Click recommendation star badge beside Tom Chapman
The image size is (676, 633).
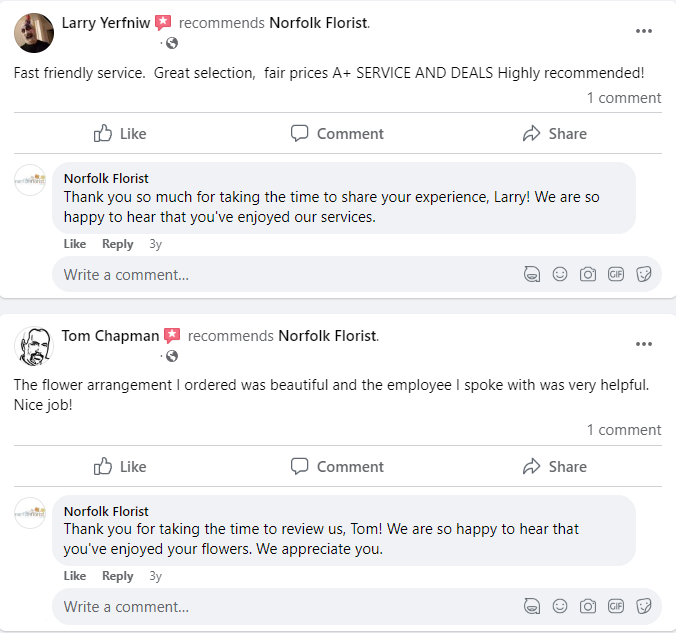[172, 335]
